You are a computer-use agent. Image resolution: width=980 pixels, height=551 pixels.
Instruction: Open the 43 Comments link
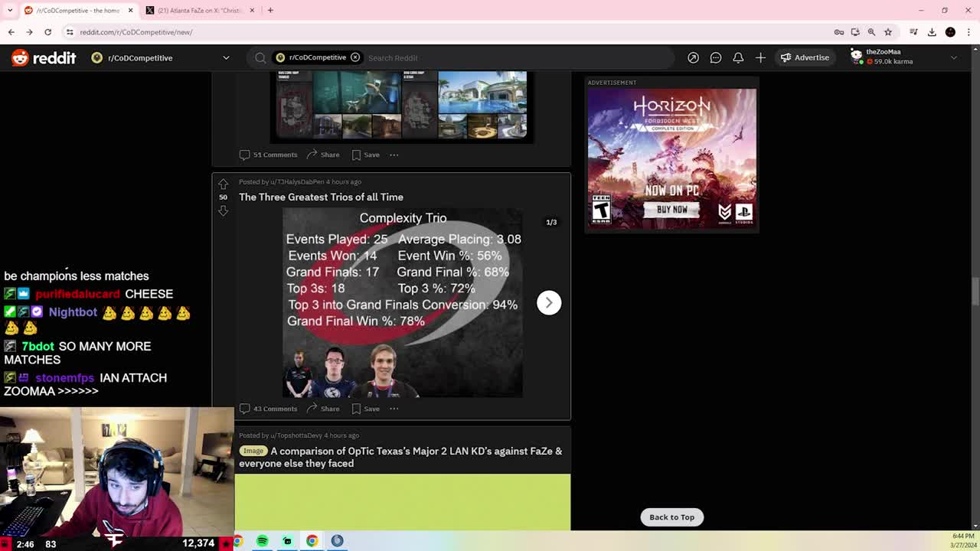point(268,409)
